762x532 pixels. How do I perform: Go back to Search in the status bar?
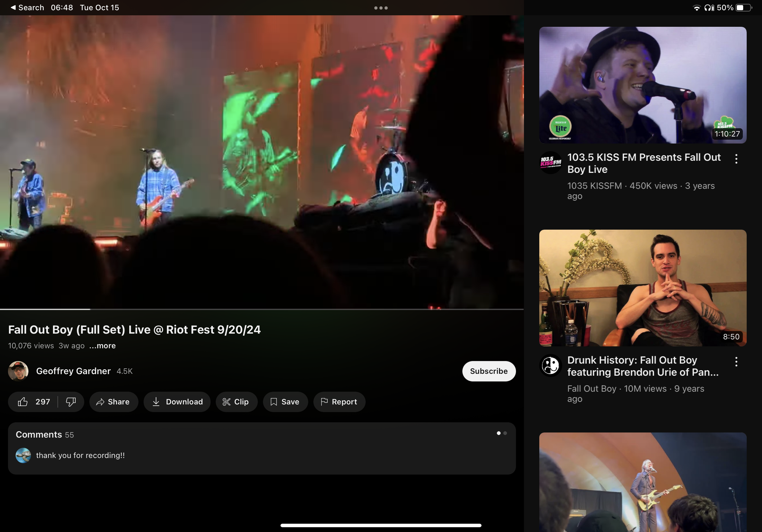pos(27,7)
